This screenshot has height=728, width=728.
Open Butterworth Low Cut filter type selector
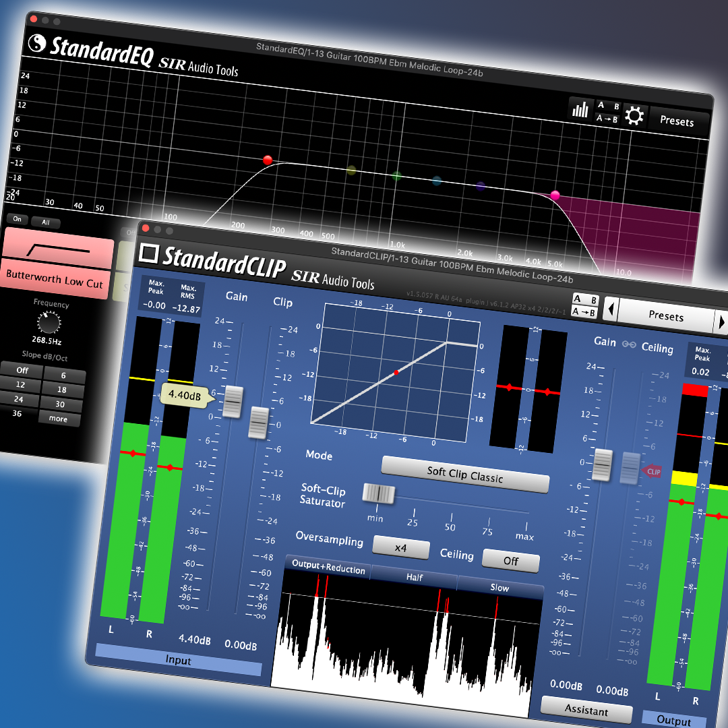coord(55,279)
